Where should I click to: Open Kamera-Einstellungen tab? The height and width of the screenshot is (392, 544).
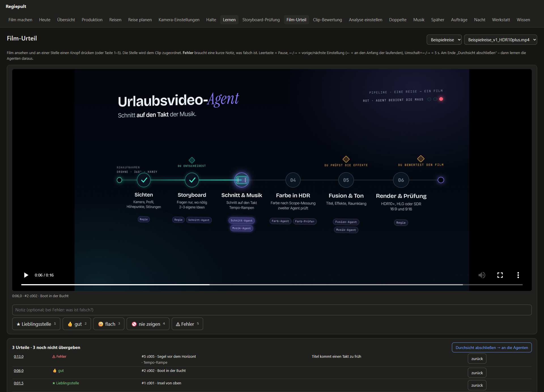tap(179, 20)
